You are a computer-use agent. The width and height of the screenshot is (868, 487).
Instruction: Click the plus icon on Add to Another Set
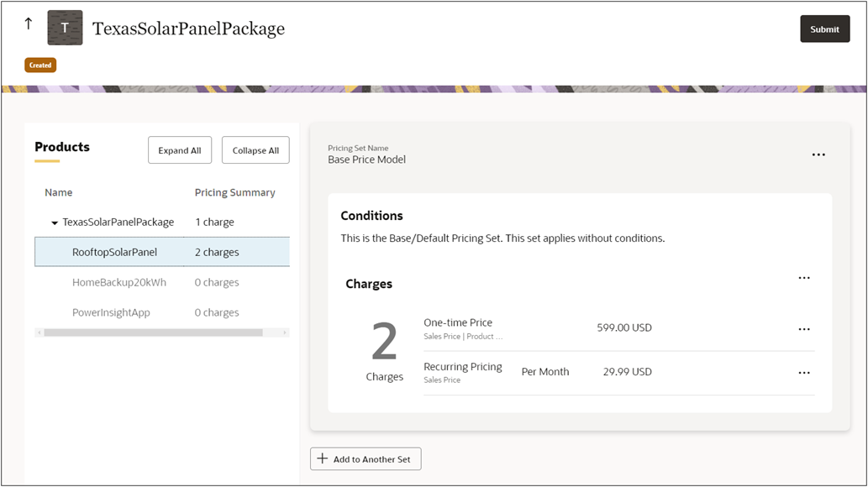322,458
